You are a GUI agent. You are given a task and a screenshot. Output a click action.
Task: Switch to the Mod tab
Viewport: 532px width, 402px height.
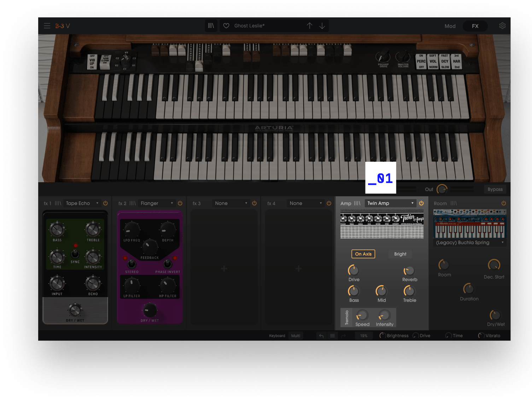coord(450,26)
